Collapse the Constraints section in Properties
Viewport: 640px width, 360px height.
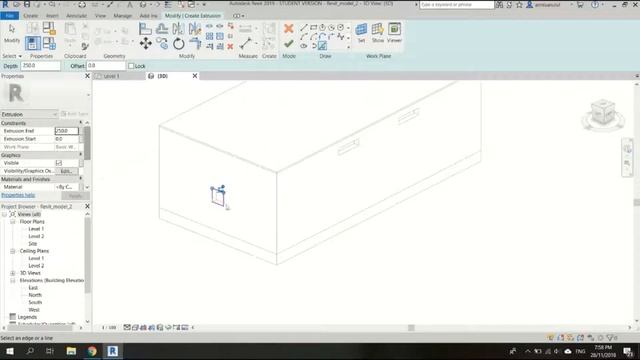[x=81, y=123]
